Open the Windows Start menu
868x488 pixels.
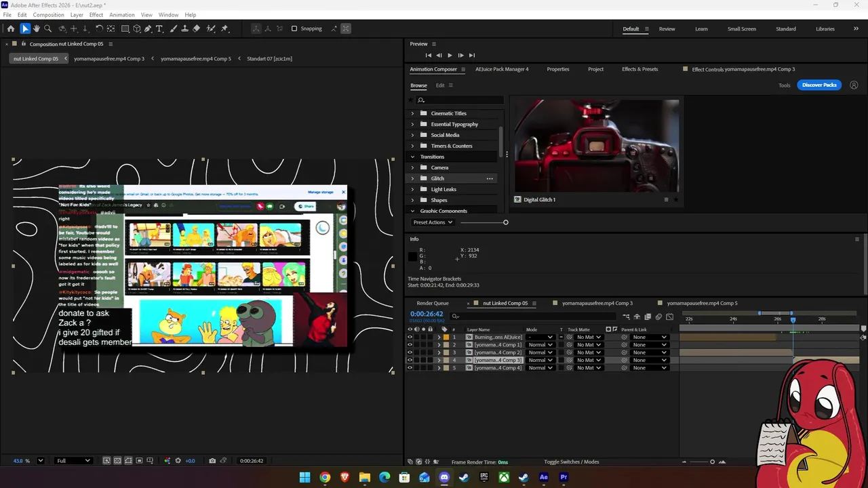(x=305, y=477)
